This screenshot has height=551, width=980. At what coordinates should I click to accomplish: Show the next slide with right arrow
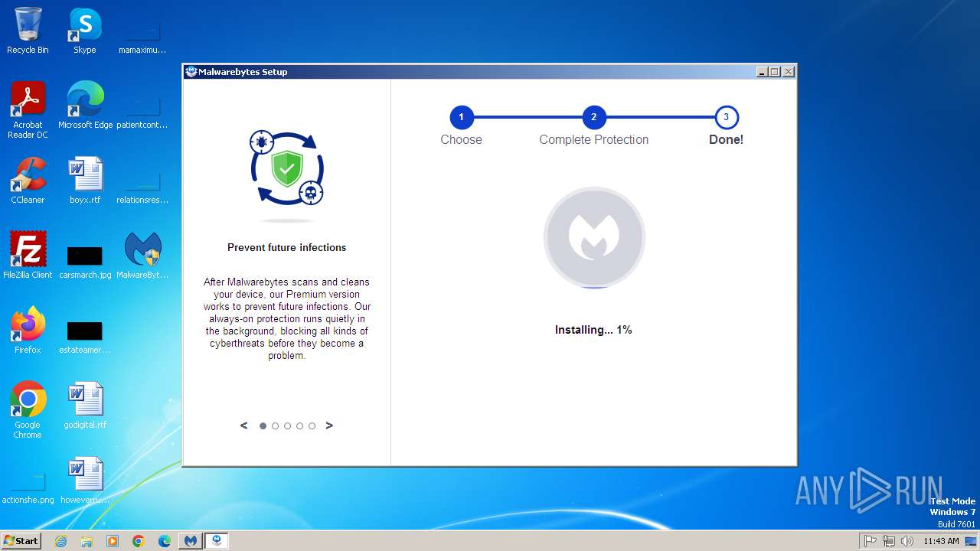point(329,425)
